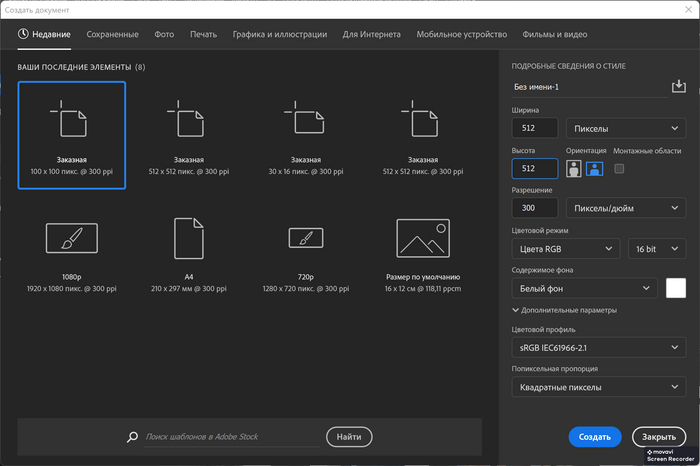Open the width units Пикселы dropdown
The image size is (700, 466).
point(625,129)
